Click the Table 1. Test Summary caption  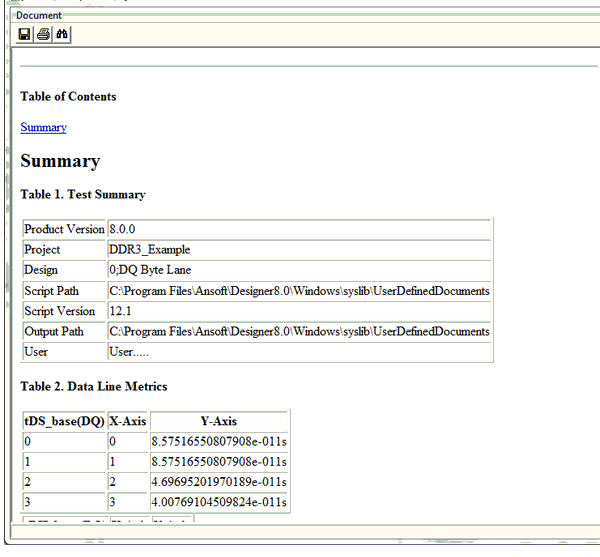point(83,194)
